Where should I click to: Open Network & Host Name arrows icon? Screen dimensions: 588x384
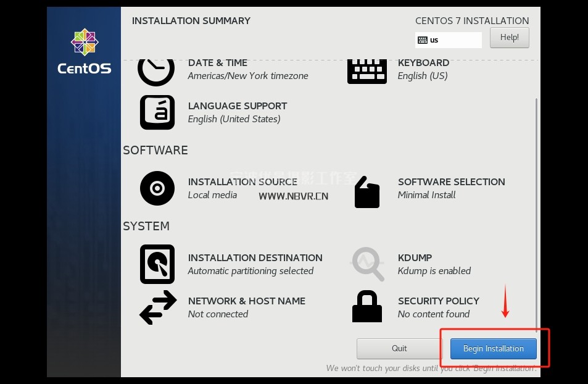pyautogui.click(x=158, y=307)
